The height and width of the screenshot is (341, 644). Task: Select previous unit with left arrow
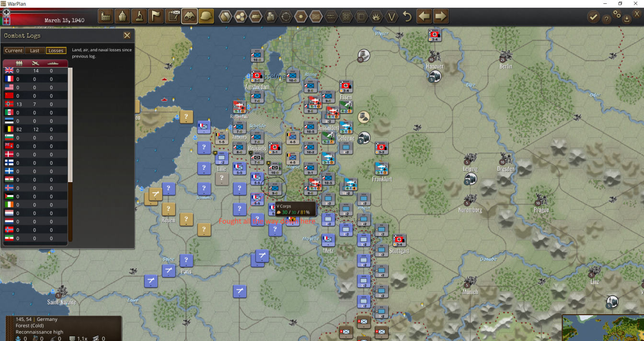tap(424, 16)
